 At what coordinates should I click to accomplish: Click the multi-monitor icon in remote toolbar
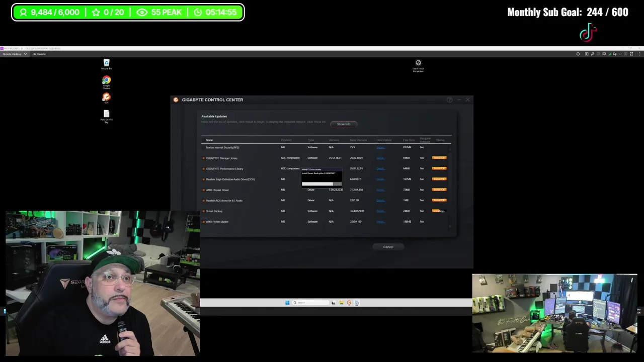pos(587,54)
